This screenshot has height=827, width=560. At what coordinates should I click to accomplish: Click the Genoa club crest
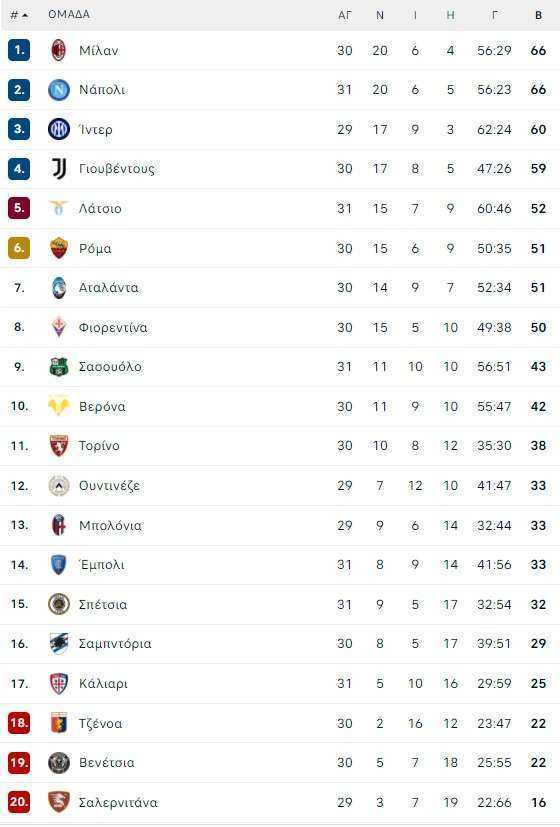coord(59,723)
